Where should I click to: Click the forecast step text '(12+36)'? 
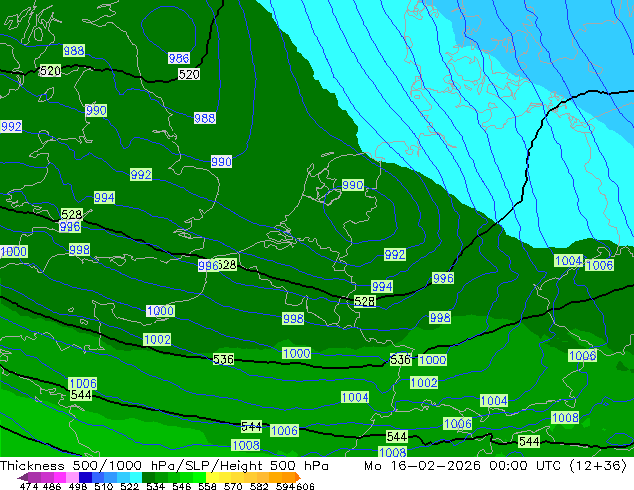pyautogui.click(x=598, y=466)
